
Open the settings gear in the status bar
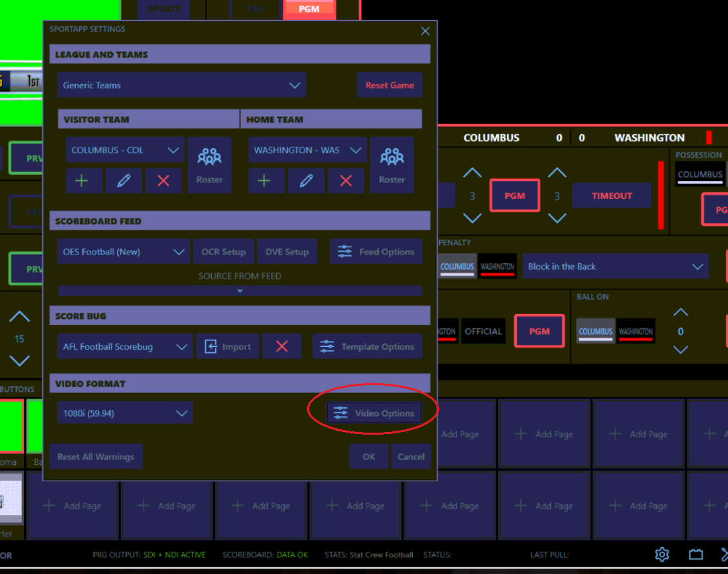662,554
